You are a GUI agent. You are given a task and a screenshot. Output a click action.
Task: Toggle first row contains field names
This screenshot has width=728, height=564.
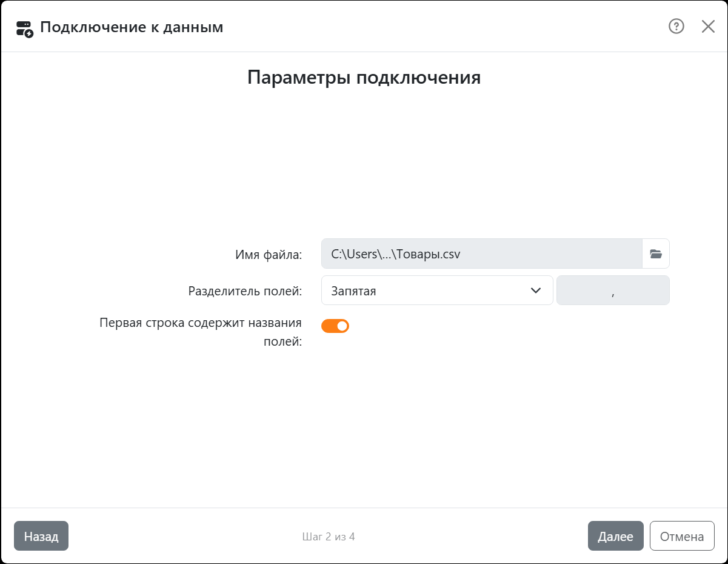coord(335,326)
